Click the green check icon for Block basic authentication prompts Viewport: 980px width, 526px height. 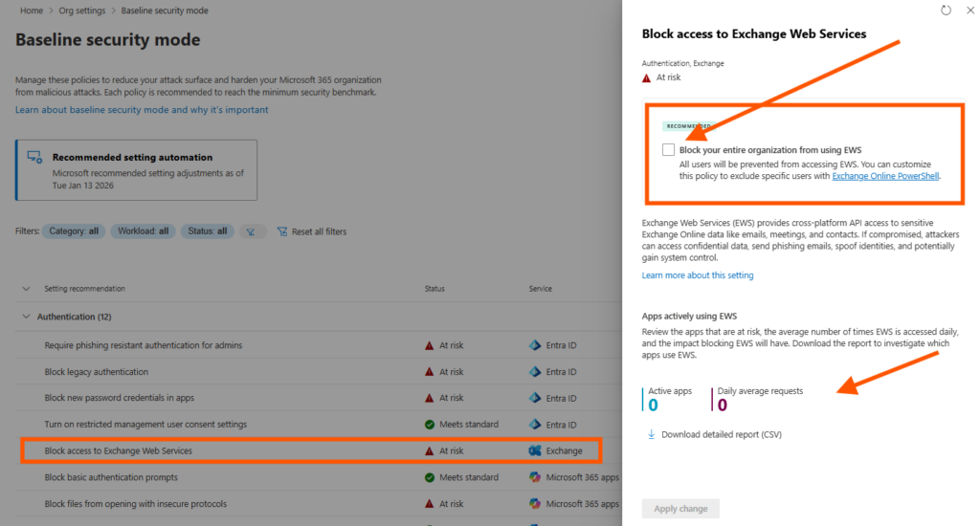click(431, 477)
